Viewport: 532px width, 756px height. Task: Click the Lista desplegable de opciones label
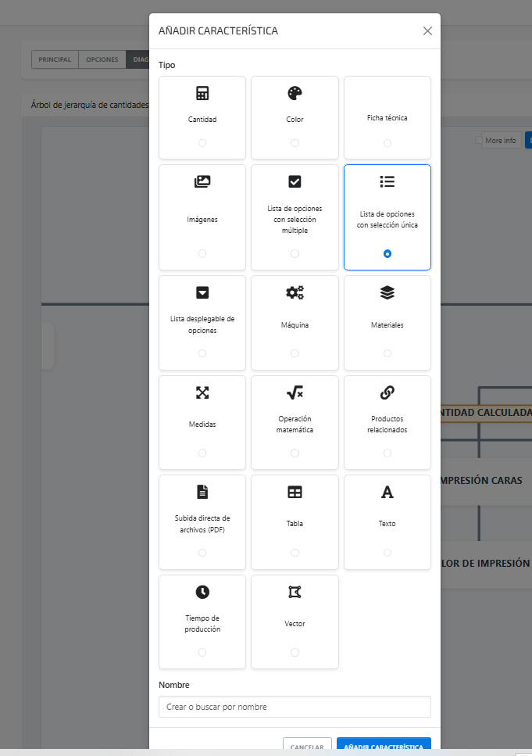[x=202, y=324]
